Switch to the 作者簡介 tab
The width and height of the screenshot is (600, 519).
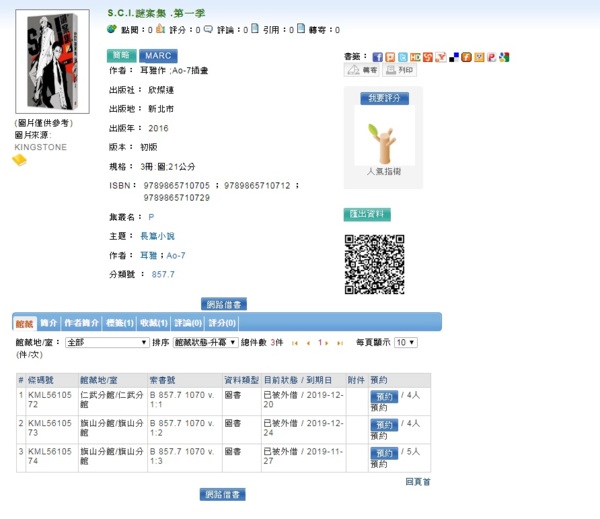(x=81, y=323)
